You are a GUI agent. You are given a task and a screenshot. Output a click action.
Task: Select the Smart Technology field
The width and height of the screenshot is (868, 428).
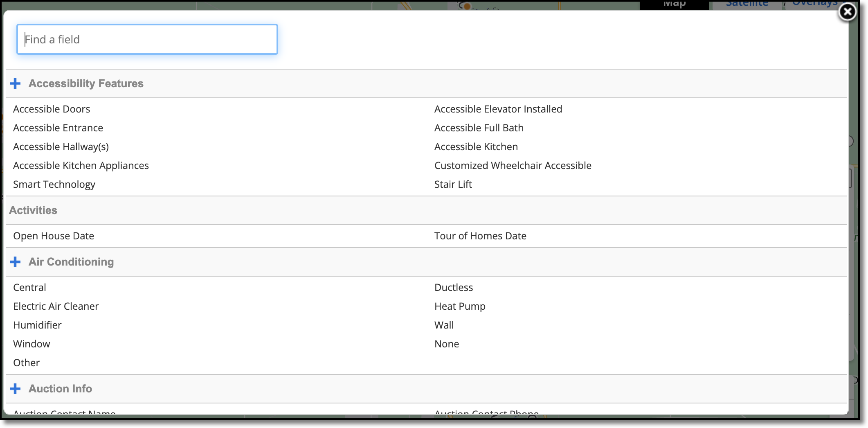click(54, 185)
